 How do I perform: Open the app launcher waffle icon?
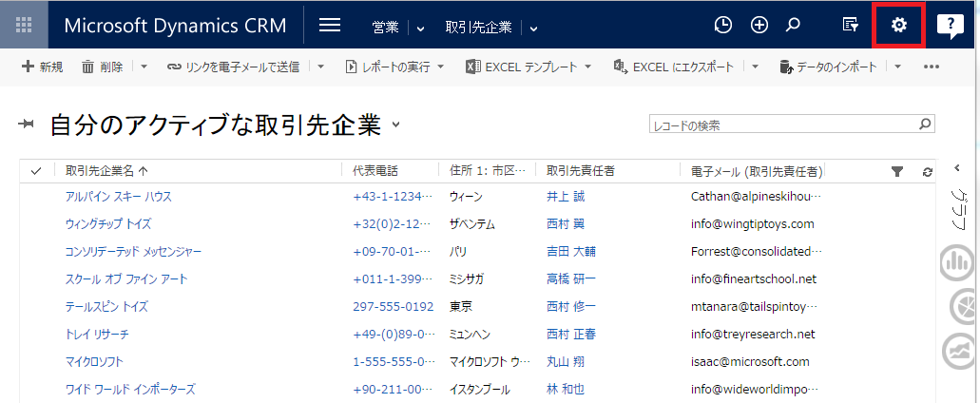click(24, 25)
